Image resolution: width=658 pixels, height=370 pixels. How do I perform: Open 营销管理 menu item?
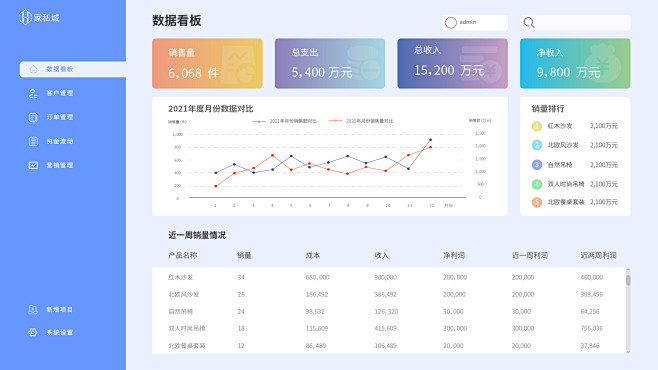point(60,165)
